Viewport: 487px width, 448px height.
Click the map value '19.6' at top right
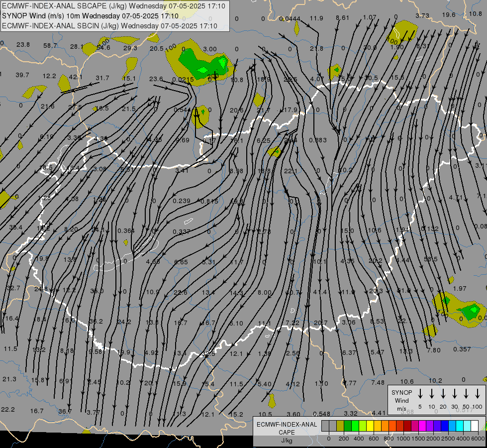[449, 14]
